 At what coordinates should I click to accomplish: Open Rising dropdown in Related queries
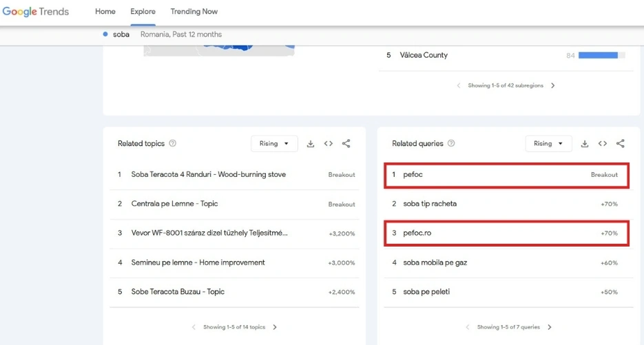pyautogui.click(x=548, y=144)
